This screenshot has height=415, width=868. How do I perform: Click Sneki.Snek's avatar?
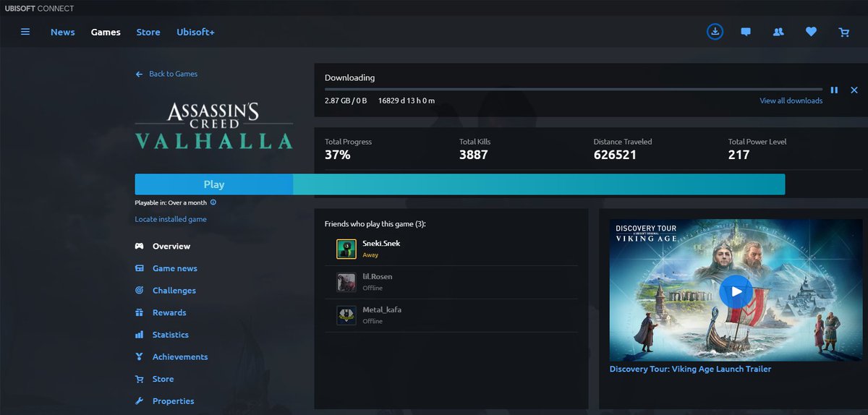tap(346, 249)
